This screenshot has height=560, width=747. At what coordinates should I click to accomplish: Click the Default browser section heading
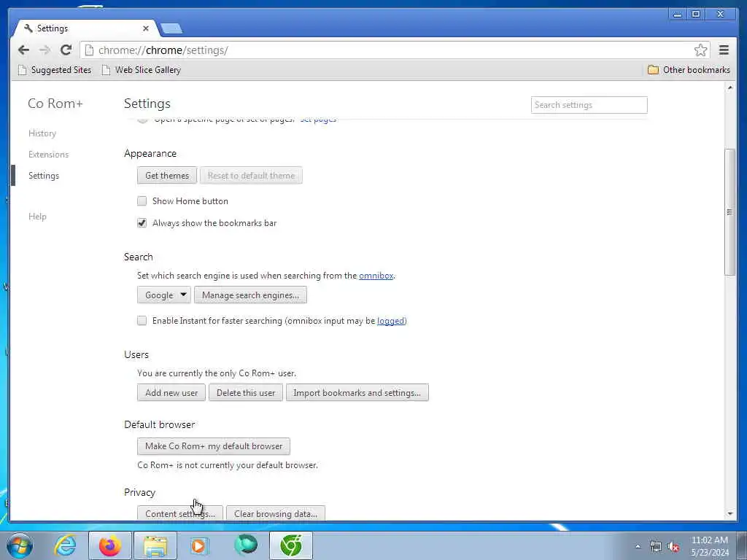[159, 424]
